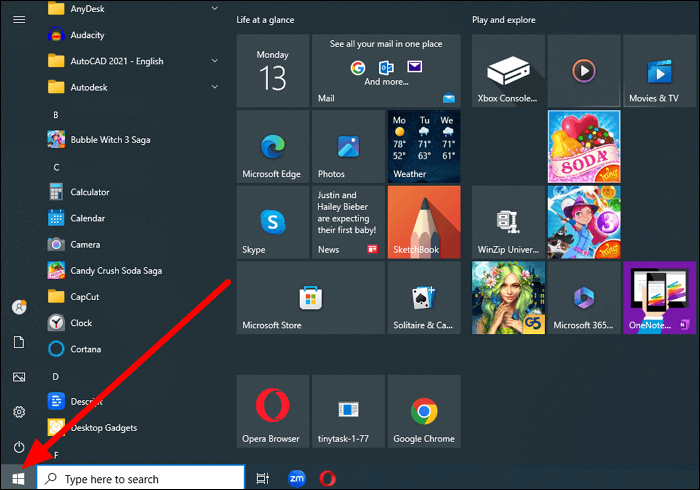Expand the AnyDesk folder chevron
The width and height of the screenshot is (700, 490).
(x=215, y=8)
